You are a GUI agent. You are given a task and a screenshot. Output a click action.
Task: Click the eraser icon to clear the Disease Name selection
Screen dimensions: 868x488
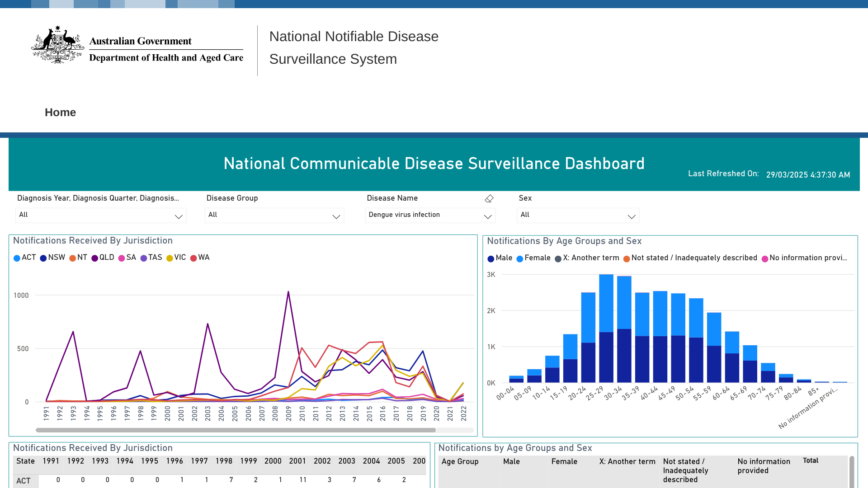[x=489, y=199]
